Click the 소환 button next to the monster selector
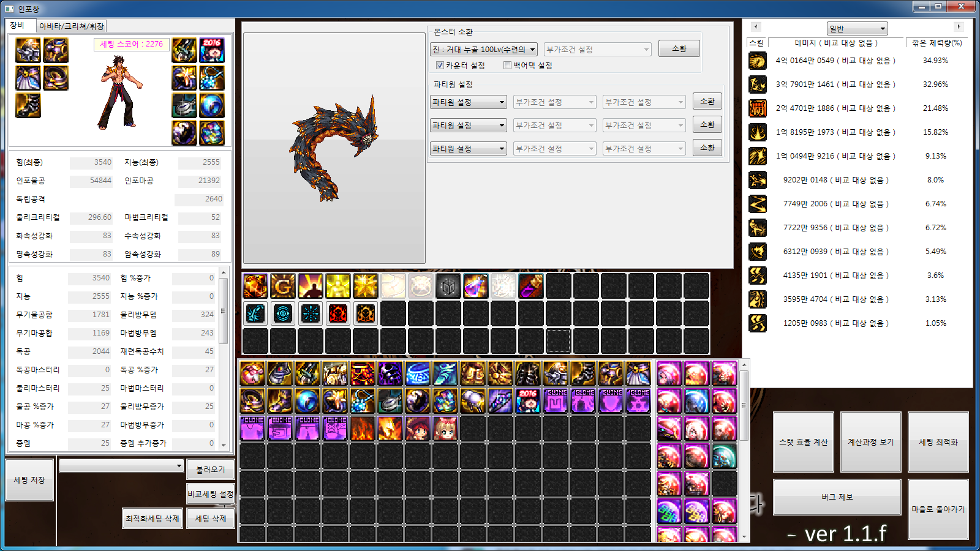The height and width of the screenshot is (551, 980). point(679,48)
